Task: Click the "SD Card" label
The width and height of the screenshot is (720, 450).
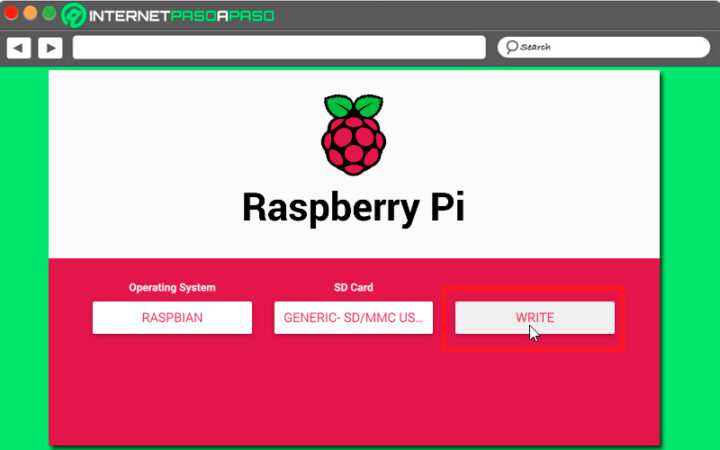Action: pos(353,287)
